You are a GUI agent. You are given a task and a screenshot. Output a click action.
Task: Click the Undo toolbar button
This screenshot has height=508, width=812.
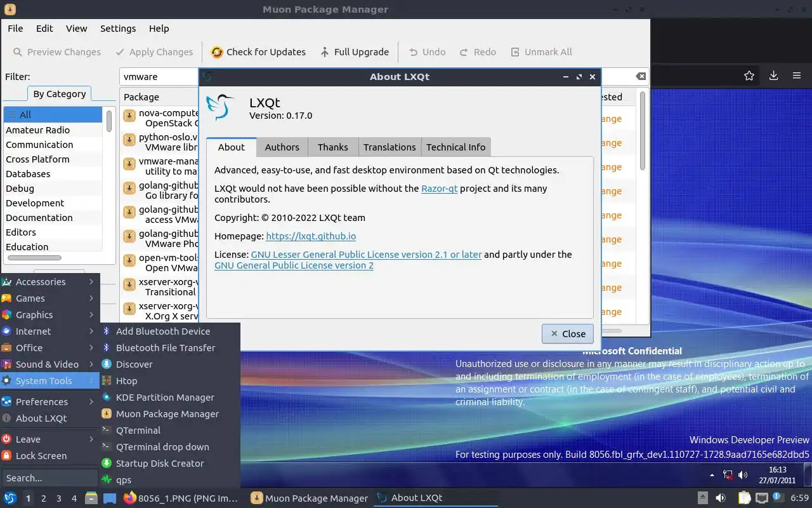(x=427, y=52)
